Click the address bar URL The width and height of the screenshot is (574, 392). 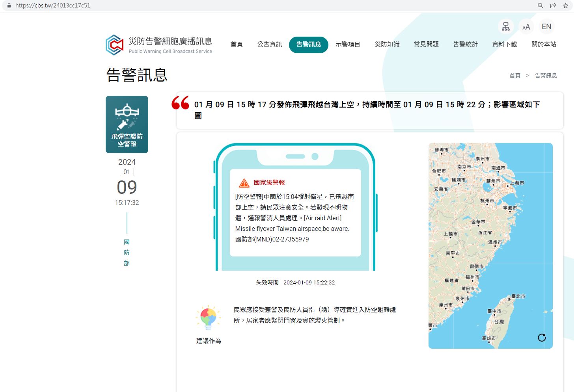coord(53,6)
